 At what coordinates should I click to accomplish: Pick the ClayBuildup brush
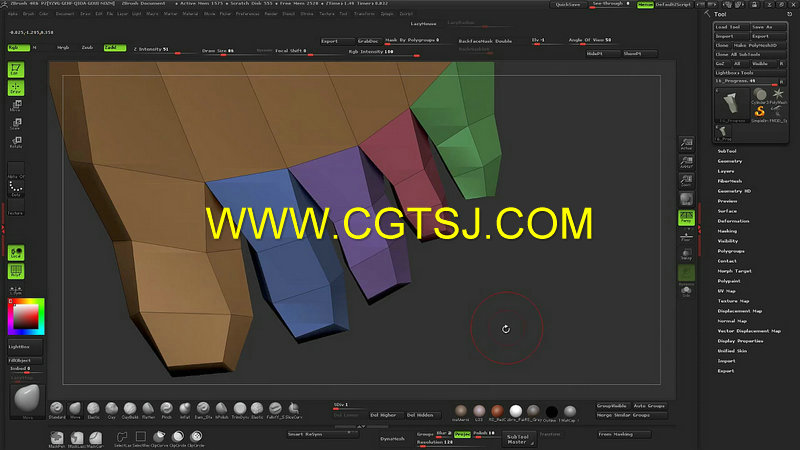[x=130, y=410]
